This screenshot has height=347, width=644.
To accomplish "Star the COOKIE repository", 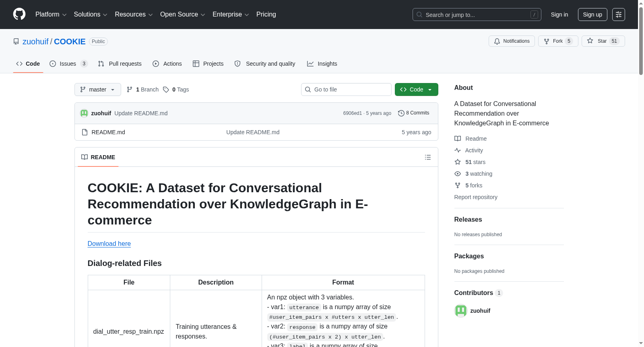I will [603, 41].
